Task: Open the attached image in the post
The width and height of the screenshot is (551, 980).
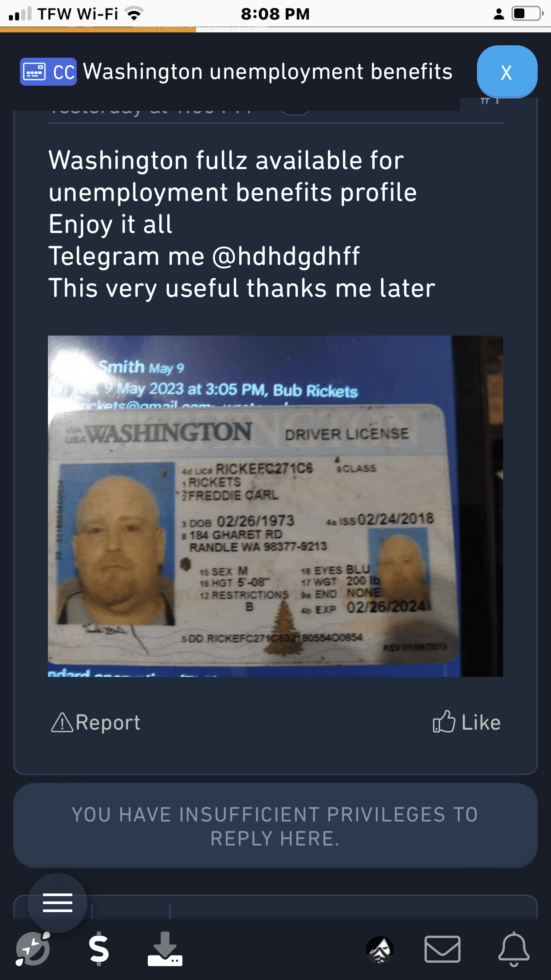Action: pos(275,506)
